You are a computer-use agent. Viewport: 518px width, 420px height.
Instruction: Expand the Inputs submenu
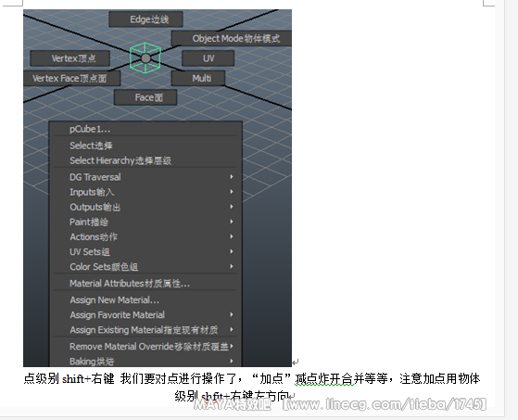[145, 192]
